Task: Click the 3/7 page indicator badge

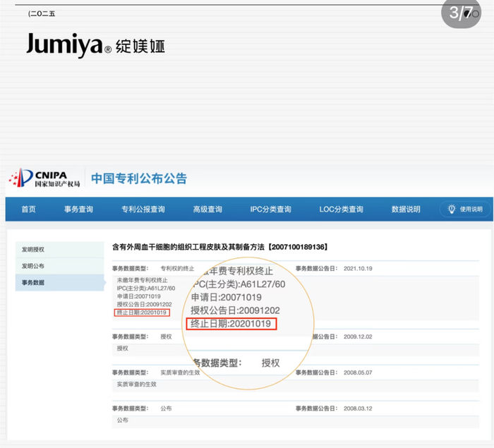Action: (461, 13)
